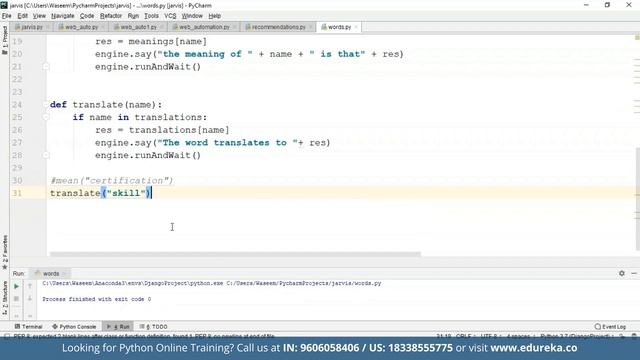Click 'def translate(name):' on line 24

tap(106, 105)
